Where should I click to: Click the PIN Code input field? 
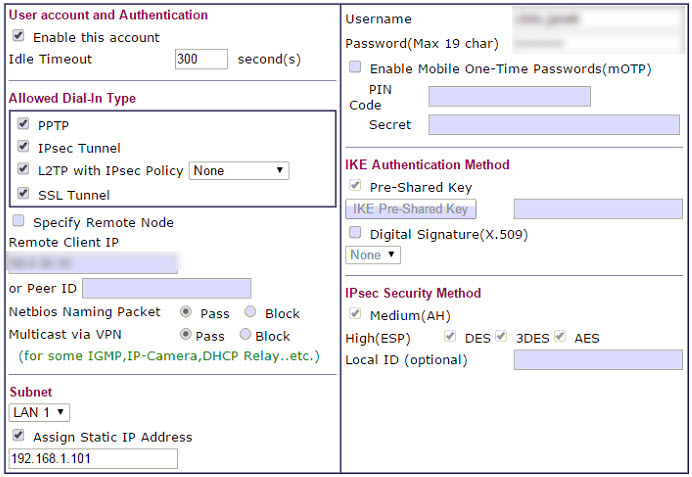tap(509, 96)
